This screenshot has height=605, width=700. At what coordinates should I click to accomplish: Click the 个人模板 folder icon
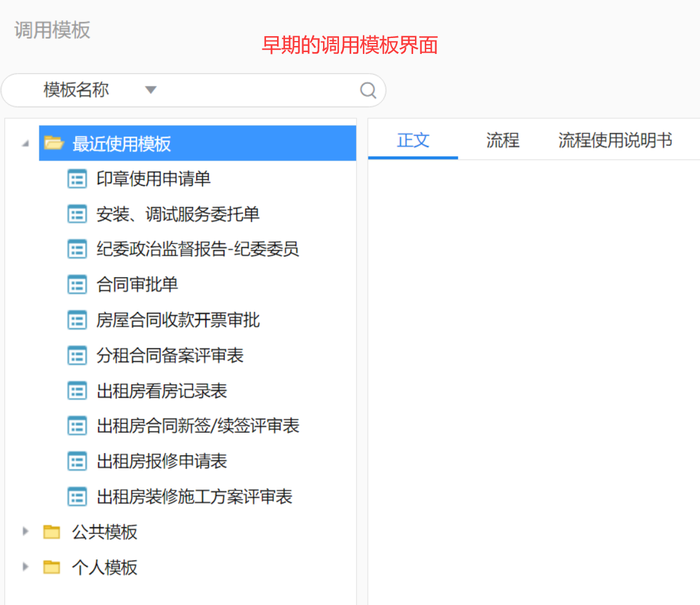52,568
